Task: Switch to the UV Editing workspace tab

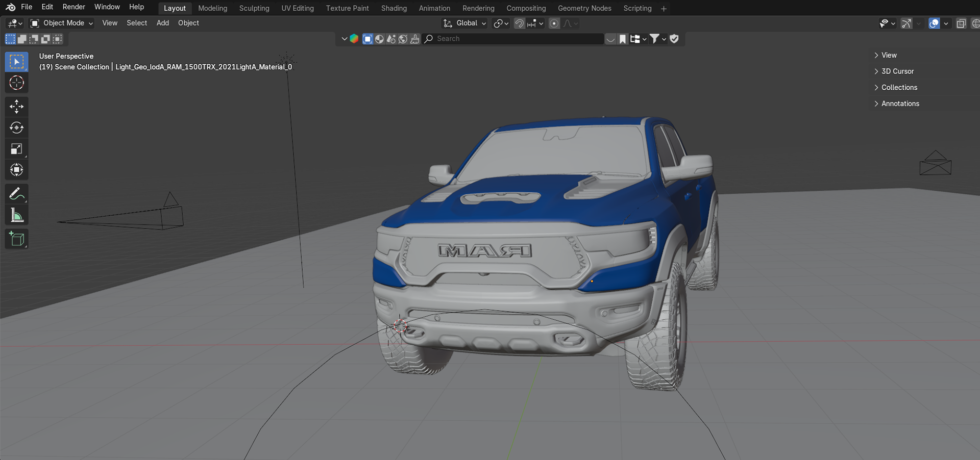Action: point(298,8)
